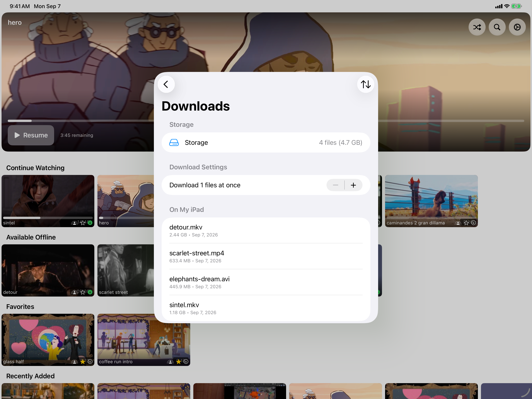Tap the download icon on caminandes 2 gran dillama
Viewport: 532px width, 399px height.
474,223
